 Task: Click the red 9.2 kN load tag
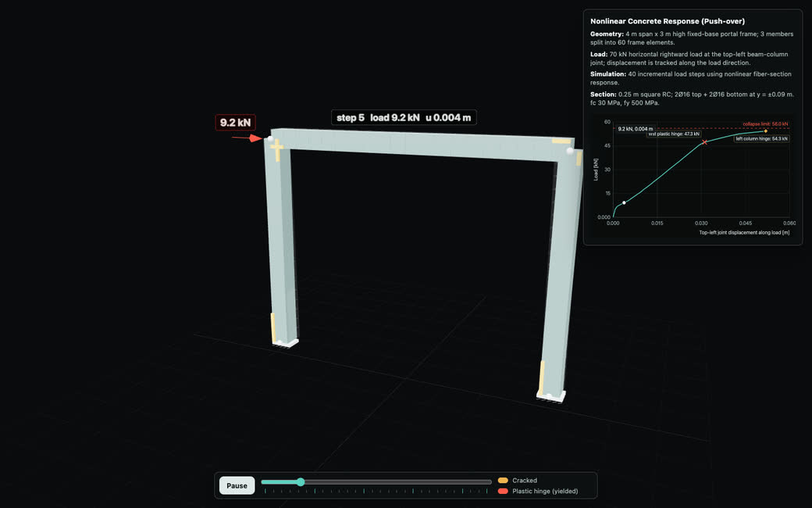(x=235, y=123)
